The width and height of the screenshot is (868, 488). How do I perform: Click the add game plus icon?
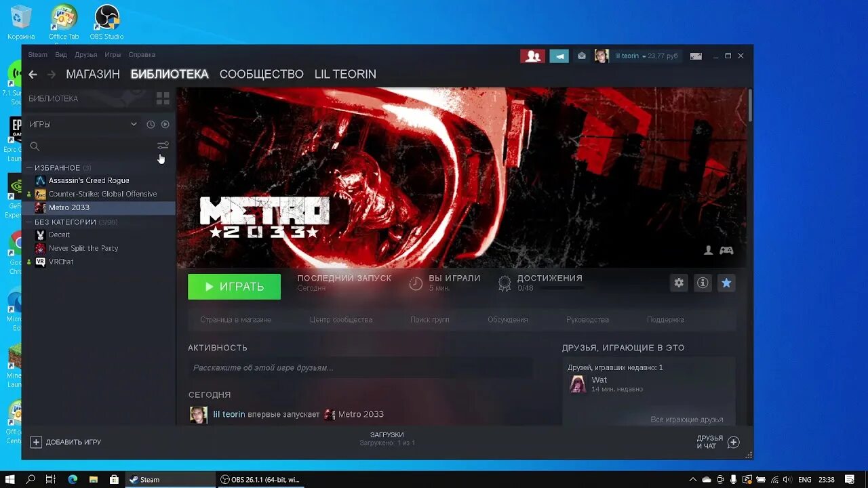tap(36, 442)
